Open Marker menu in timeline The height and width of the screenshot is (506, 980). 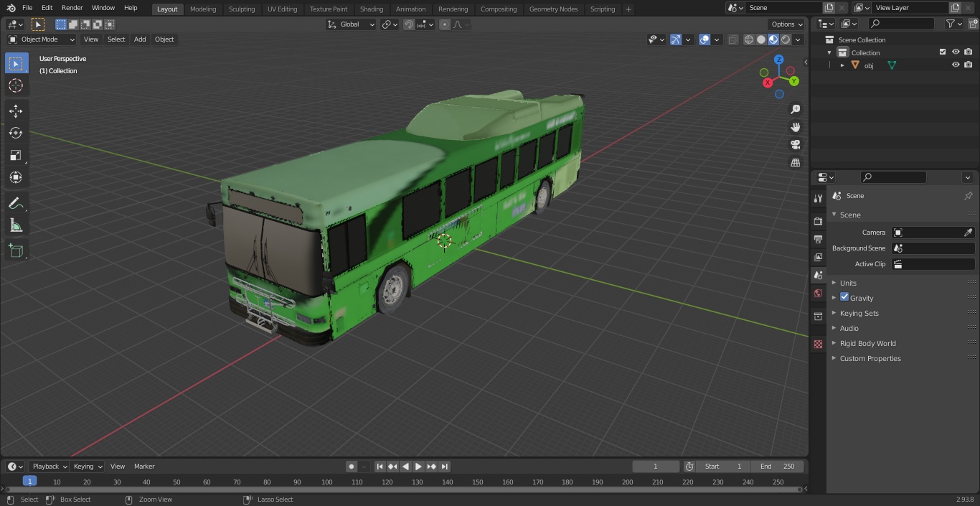(144, 467)
